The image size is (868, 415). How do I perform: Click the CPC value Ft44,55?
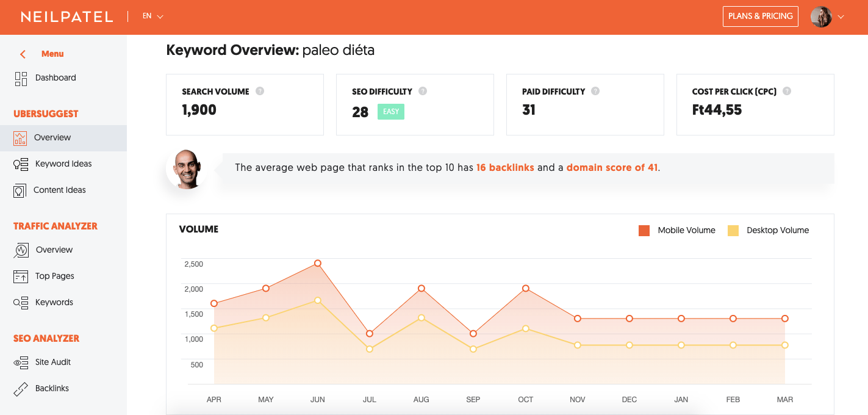pyautogui.click(x=717, y=110)
